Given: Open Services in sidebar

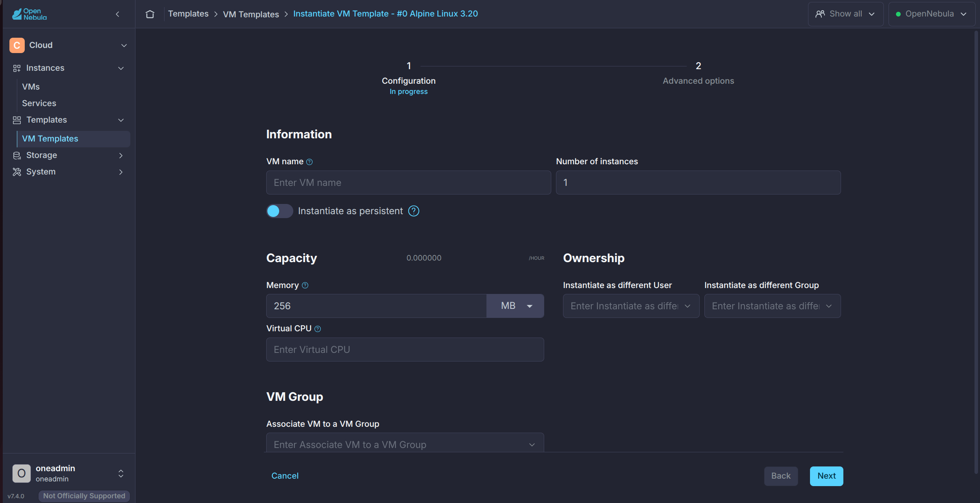Looking at the screenshot, I should pos(39,103).
